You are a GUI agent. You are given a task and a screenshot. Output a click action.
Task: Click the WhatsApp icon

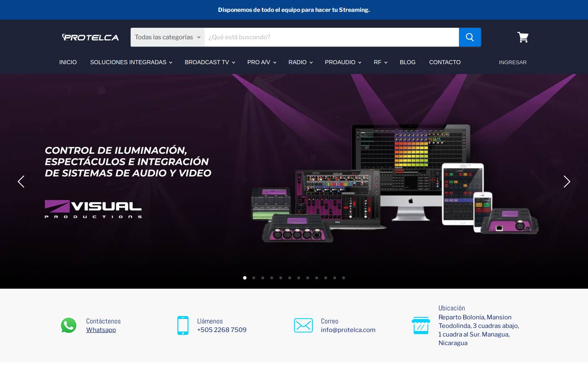pos(69,325)
